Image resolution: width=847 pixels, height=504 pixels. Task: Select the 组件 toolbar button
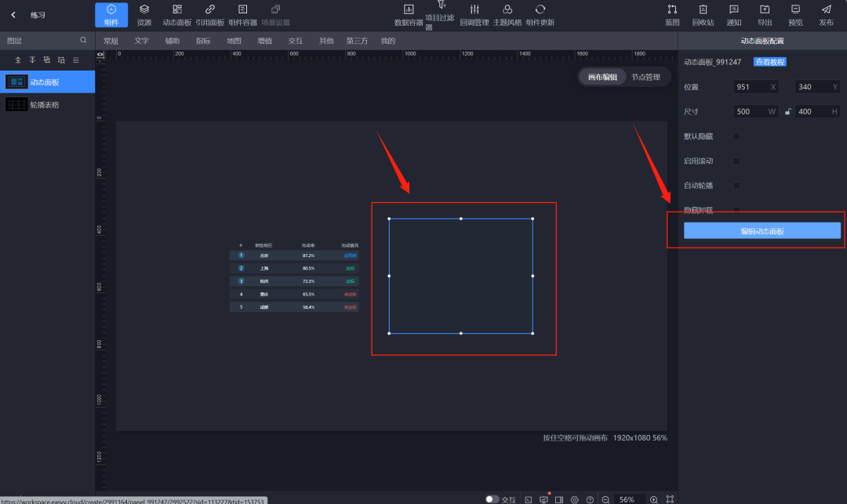tap(111, 15)
